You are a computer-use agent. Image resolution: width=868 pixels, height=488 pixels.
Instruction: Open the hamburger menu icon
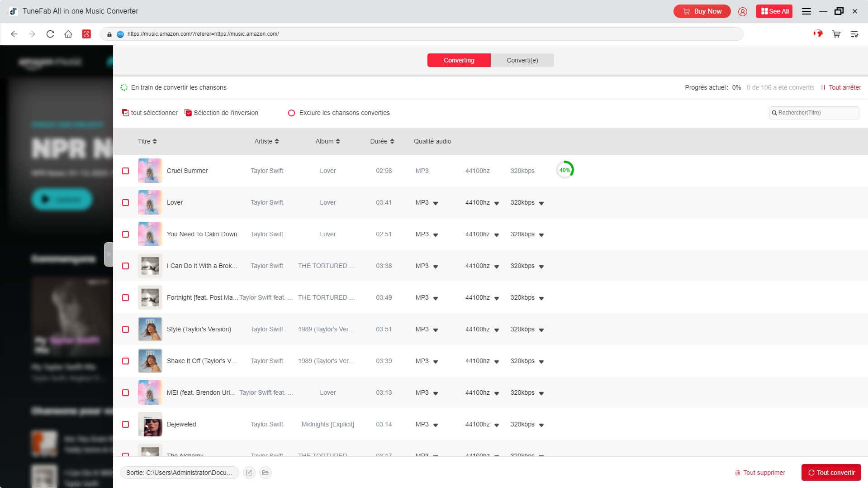coord(806,11)
